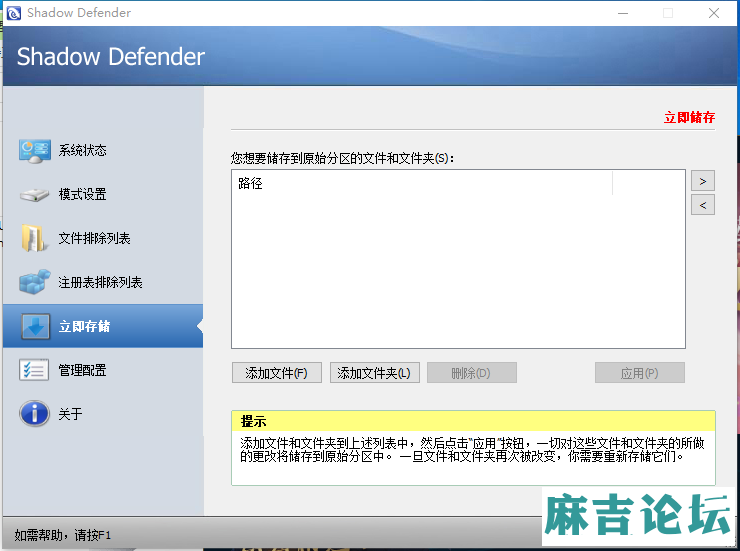The image size is (740, 551).
Task: Click the 提示 heading in yellow box
Action: [253, 421]
